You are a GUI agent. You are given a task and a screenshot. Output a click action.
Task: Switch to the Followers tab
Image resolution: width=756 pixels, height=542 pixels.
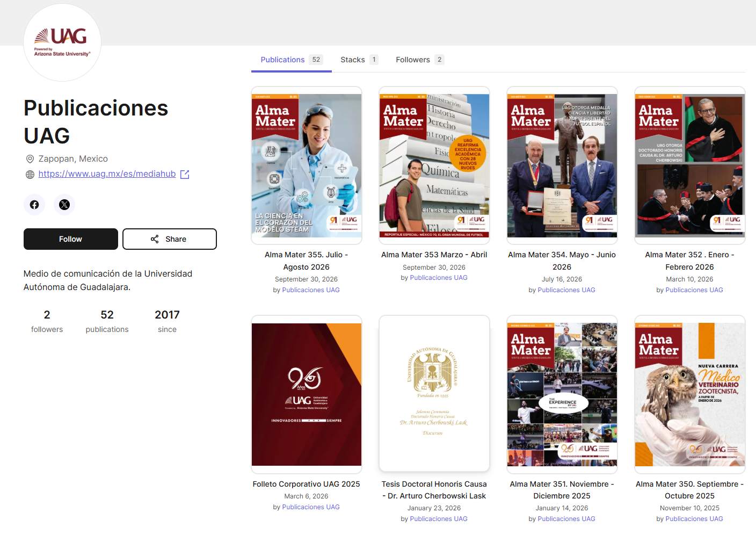click(420, 60)
